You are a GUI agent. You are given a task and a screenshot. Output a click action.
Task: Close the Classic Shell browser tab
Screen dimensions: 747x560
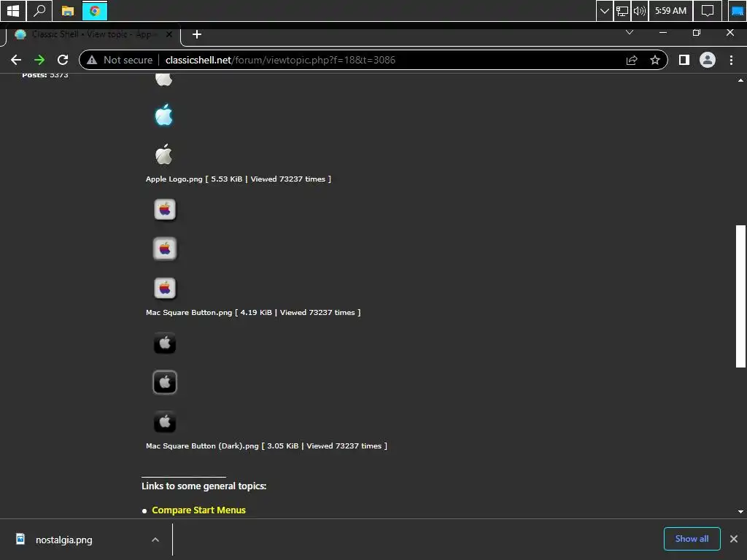point(169,34)
